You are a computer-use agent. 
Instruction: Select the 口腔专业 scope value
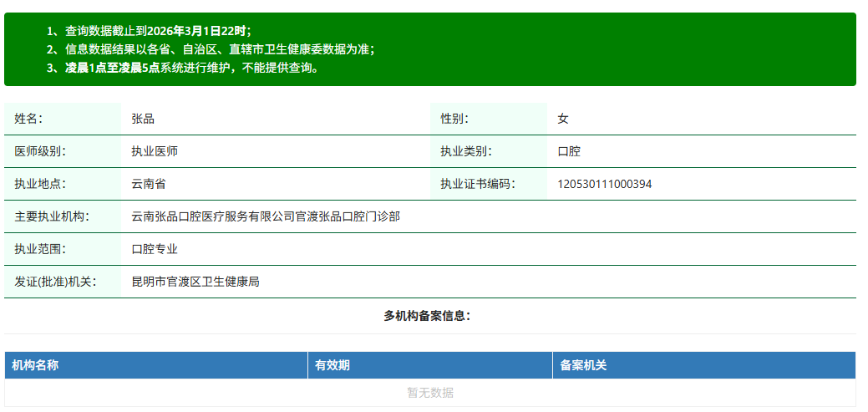click(155, 249)
